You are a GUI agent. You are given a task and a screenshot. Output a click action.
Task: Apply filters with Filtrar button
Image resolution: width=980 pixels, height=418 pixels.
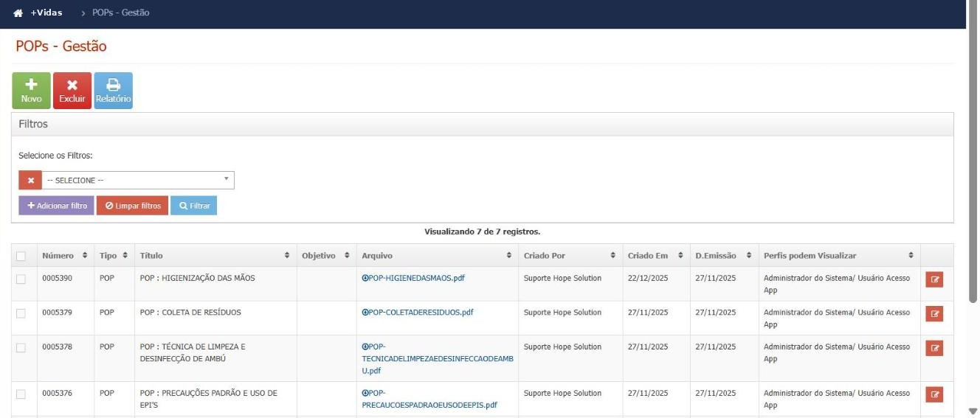193,206
